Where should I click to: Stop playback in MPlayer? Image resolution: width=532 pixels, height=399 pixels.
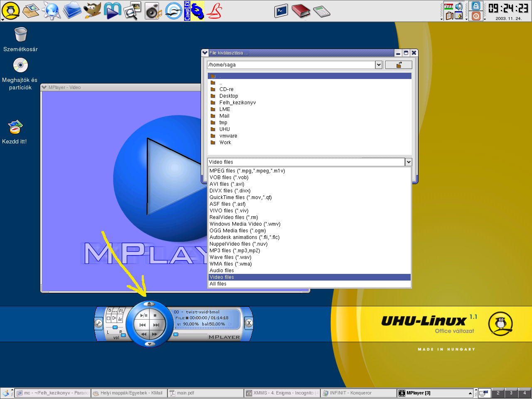tap(155, 315)
